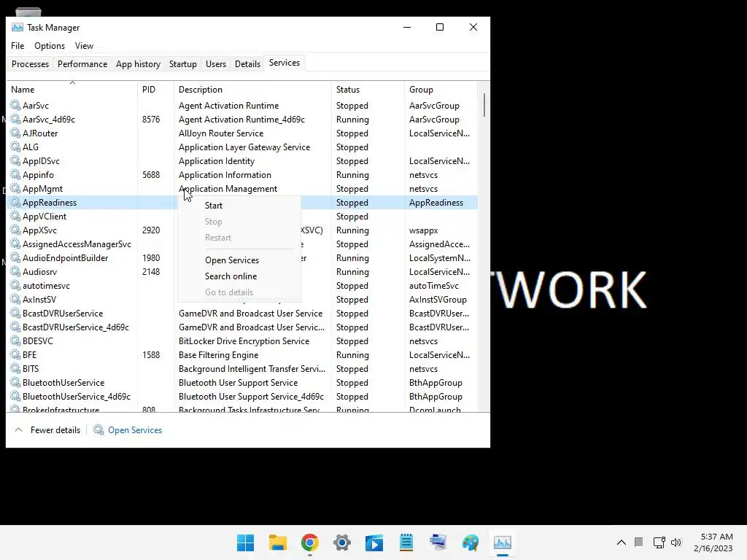Open the clock and date in taskbar
The width and height of the screenshot is (747, 560).
pos(713,542)
